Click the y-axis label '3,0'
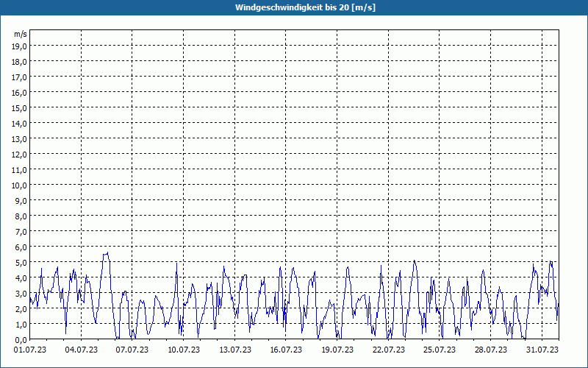588x368 pixels. (21, 294)
